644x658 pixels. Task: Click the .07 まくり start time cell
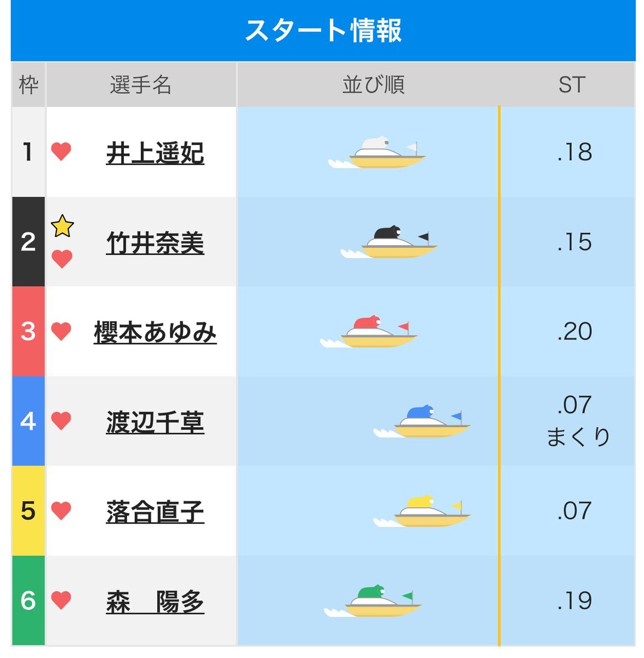[574, 421]
